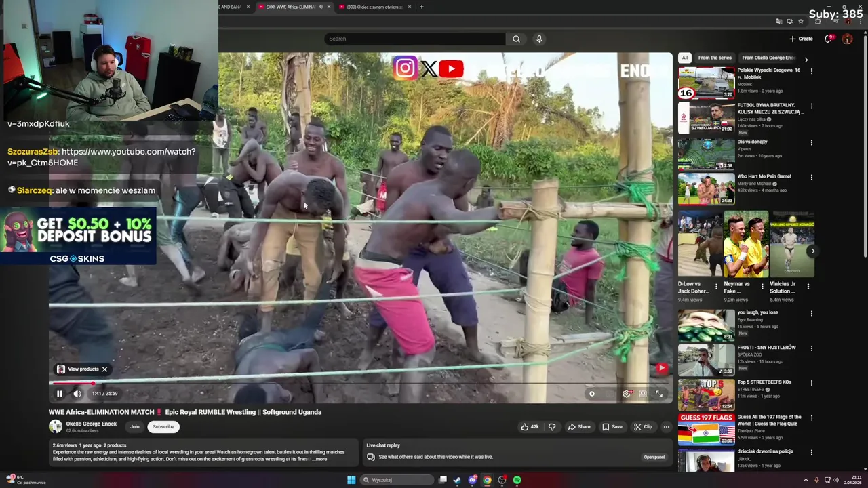Viewport: 868px width, 488px height.
Task: Select the All filter chip
Action: [685, 58]
